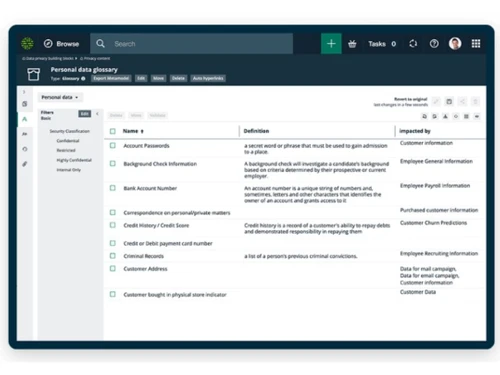Open the history circular icon in sidebar
500x375 pixels.
tap(25, 149)
